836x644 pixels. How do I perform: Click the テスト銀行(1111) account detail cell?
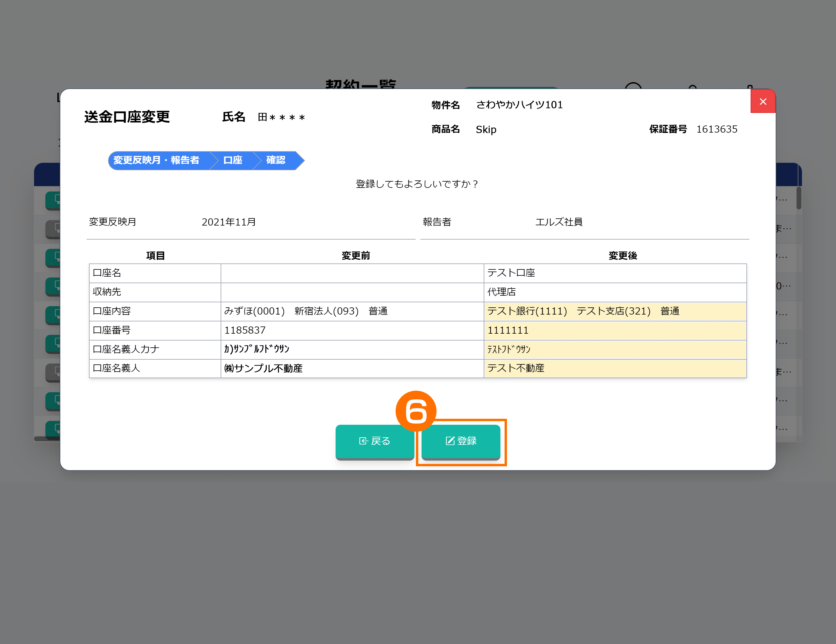(x=527, y=311)
